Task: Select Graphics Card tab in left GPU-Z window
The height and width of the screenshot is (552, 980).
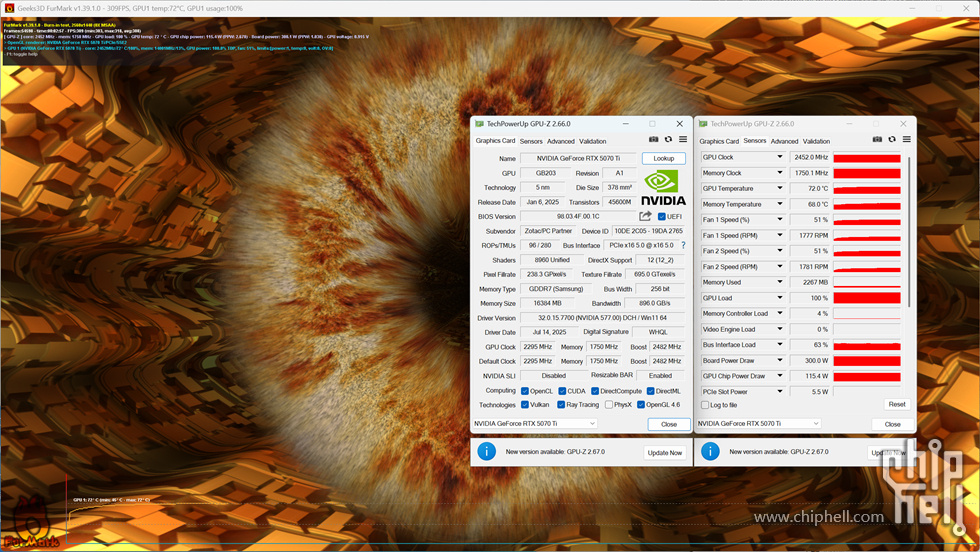Action: pyautogui.click(x=495, y=141)
